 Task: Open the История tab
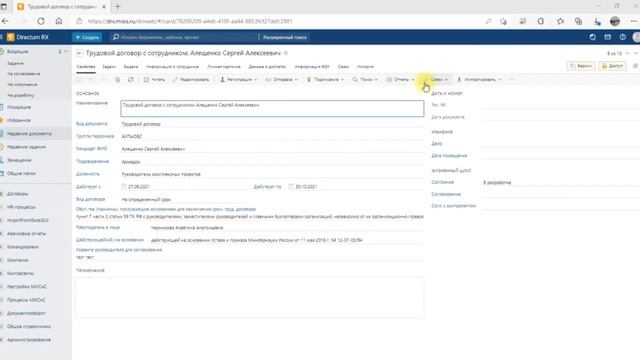[365, 67]
